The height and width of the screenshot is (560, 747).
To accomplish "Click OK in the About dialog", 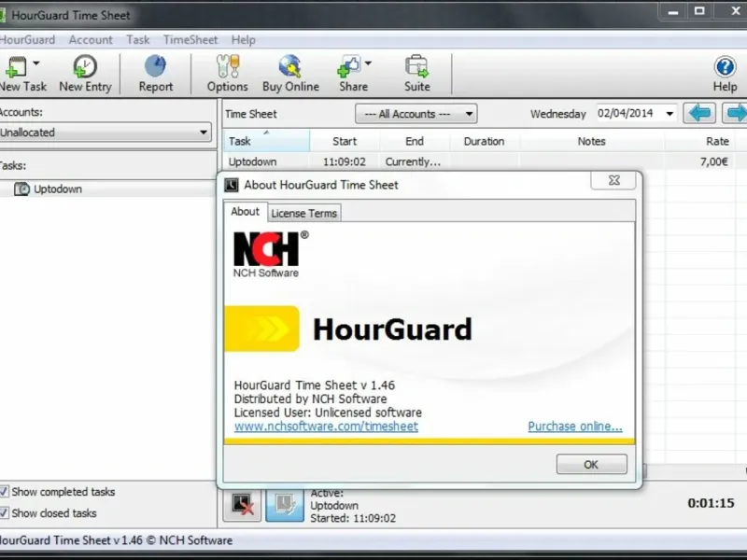I will [591, 464].
